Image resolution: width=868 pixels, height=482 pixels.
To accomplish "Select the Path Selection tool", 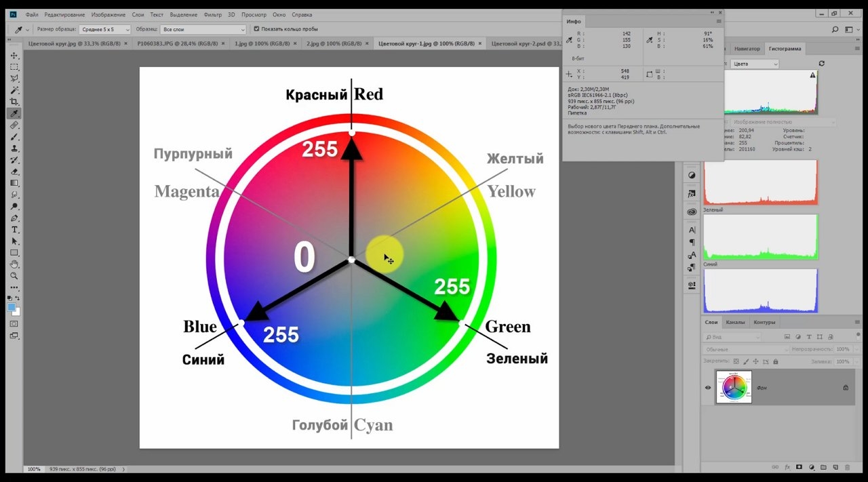I will [x=14, y=241].
